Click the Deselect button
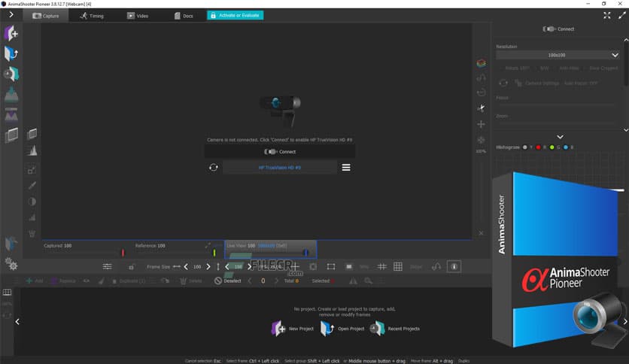 click(x=228, y=281)
